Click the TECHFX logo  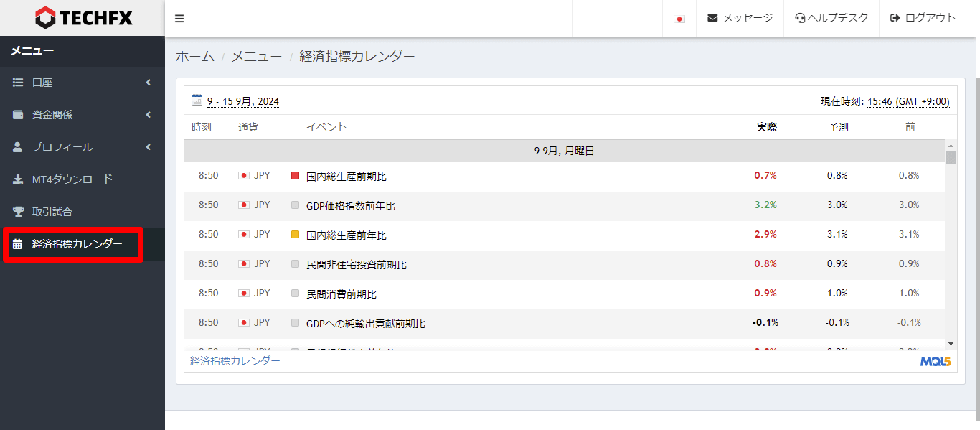click(x=83, y=18)
